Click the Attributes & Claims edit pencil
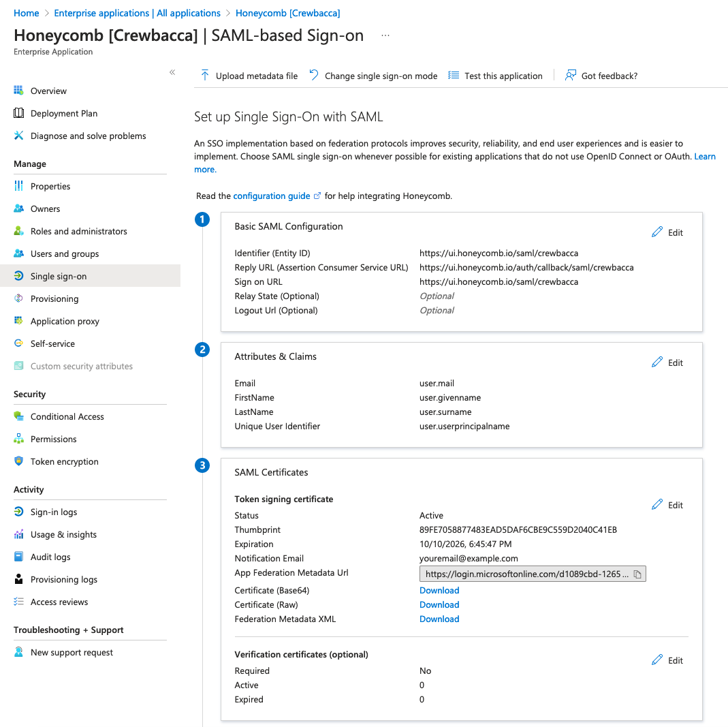This screenshot has height=727, width=728. tap(657, 362)
